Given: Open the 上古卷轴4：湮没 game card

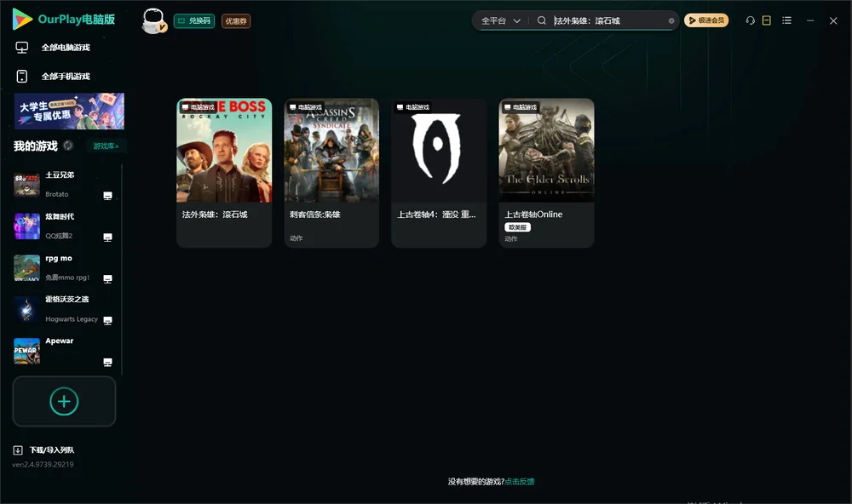Looking at the screenshot, I should (x=439, y=173).
